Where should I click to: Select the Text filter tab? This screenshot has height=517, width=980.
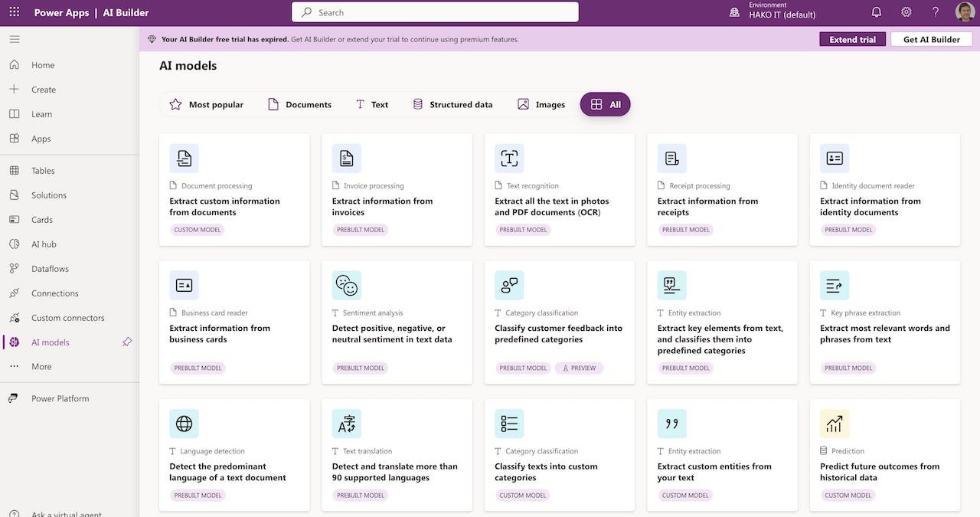(x=372, y=104)
